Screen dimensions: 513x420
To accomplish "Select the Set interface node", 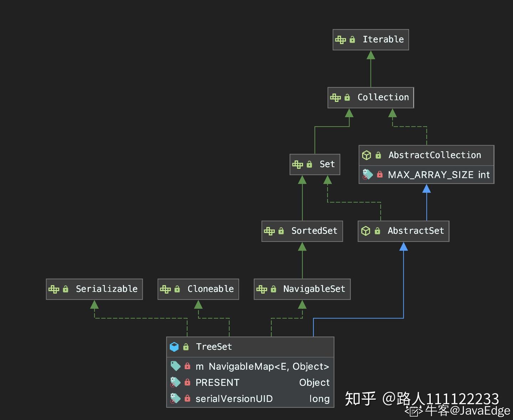I will (315, 164).
